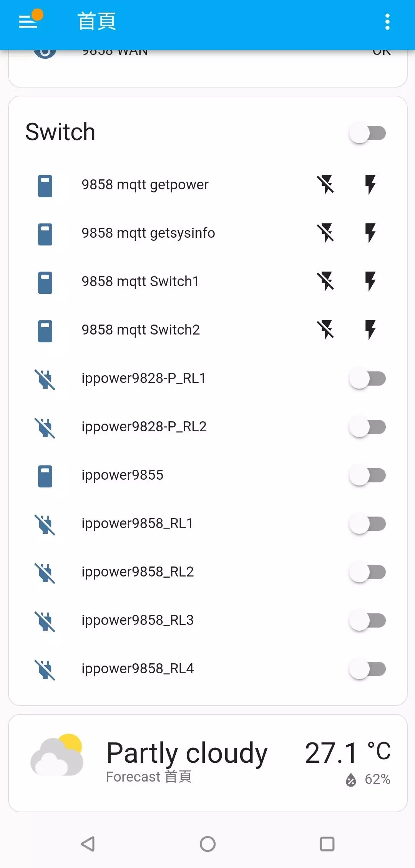Turn on 9858 mqtt getpower flash icon
Image resolution: width=415 pixels, height=868 pixels.
click(x=370, y=185)
